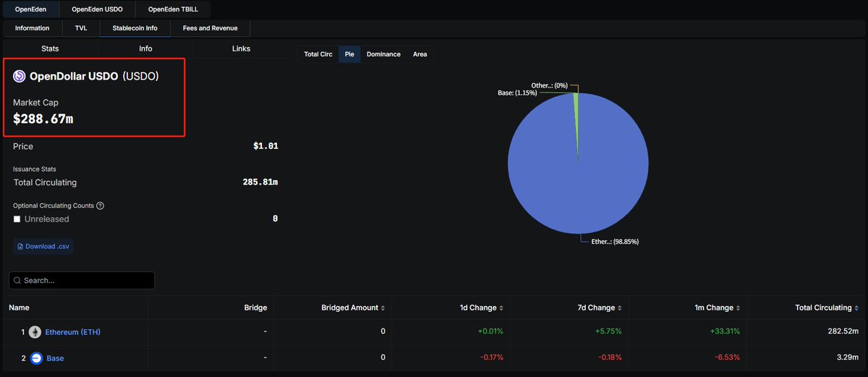The width and height of the screenshot is (868, 377).
Task: Select the Stats sub-tab
Action: click(50, 48)
